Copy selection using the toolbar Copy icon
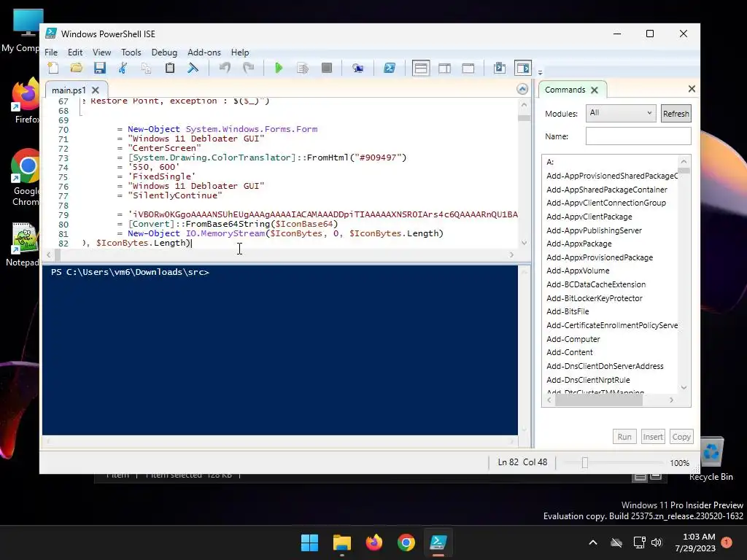Viewport: 747px width, 560px height. [x=146, y=68]
